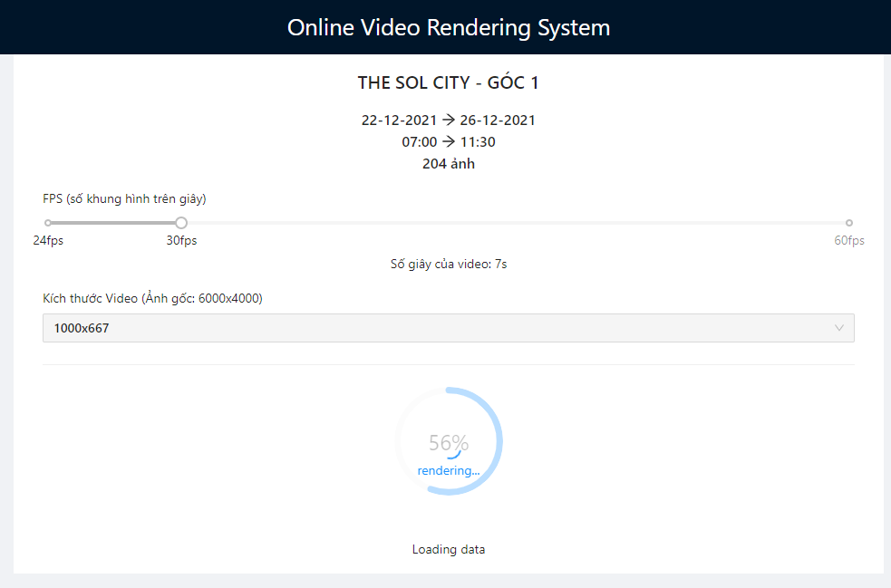Click the 60fps slider label
The width and height of the screenshot is (891, 588).
[849, 240]
